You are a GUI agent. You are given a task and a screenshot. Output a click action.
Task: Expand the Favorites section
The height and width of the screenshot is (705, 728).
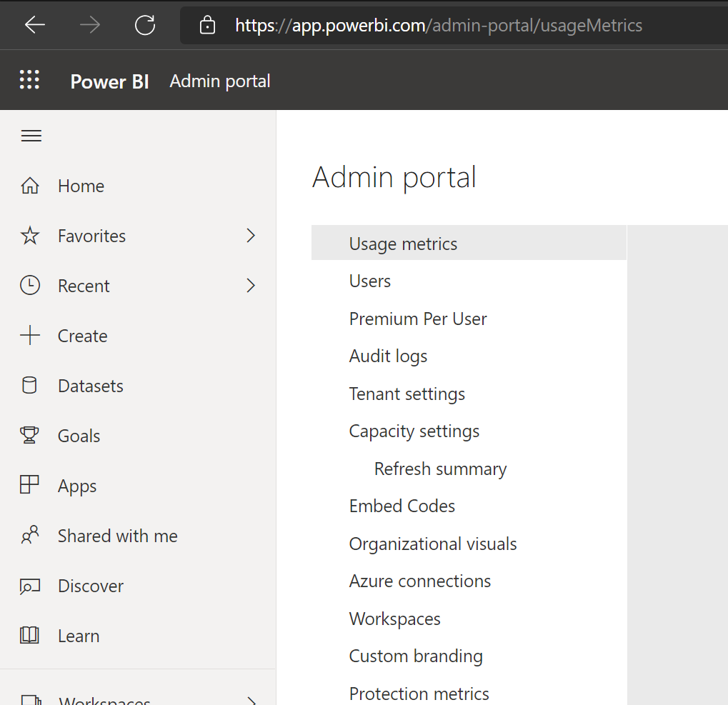coord(250,235)
